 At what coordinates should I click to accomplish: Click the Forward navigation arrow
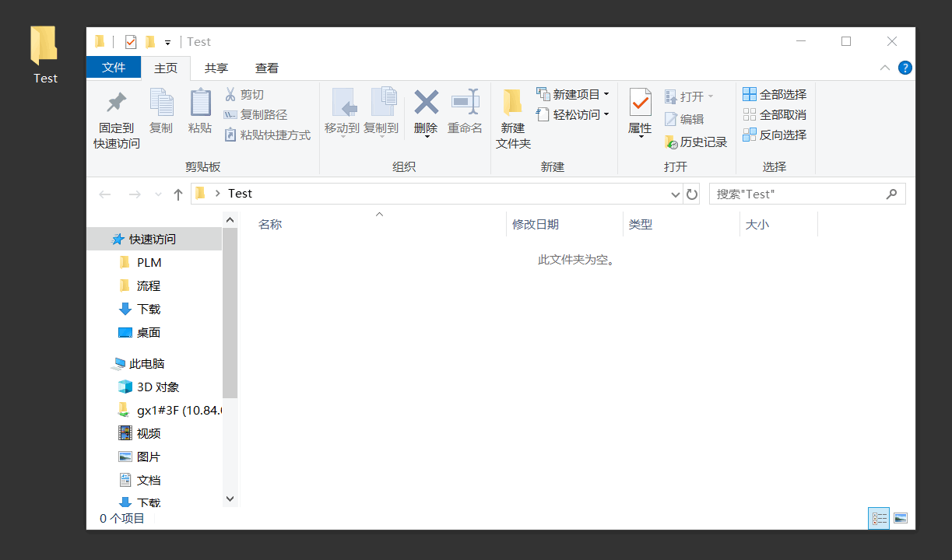click(x=134, y=194)
